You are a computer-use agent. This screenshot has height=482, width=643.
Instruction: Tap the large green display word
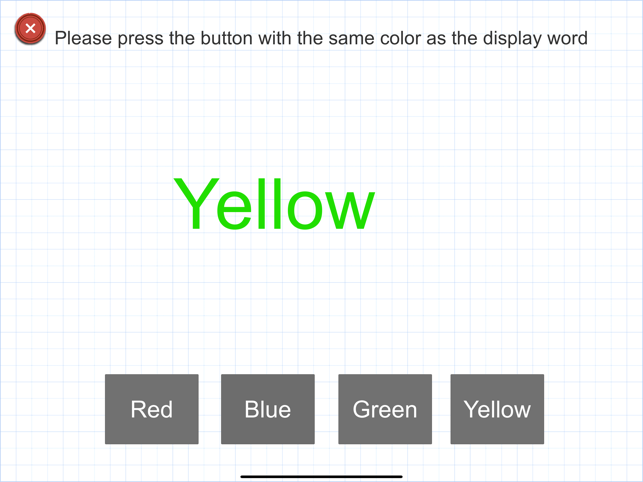point(274,205)
